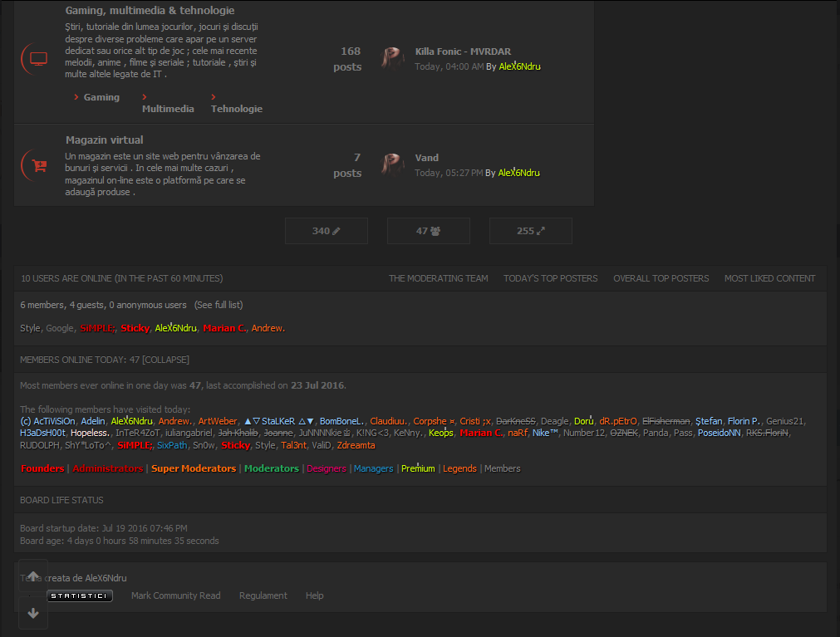Open the Overall Top Posters tab
Viewport: 840px width, 637px height.
(661, 278)
